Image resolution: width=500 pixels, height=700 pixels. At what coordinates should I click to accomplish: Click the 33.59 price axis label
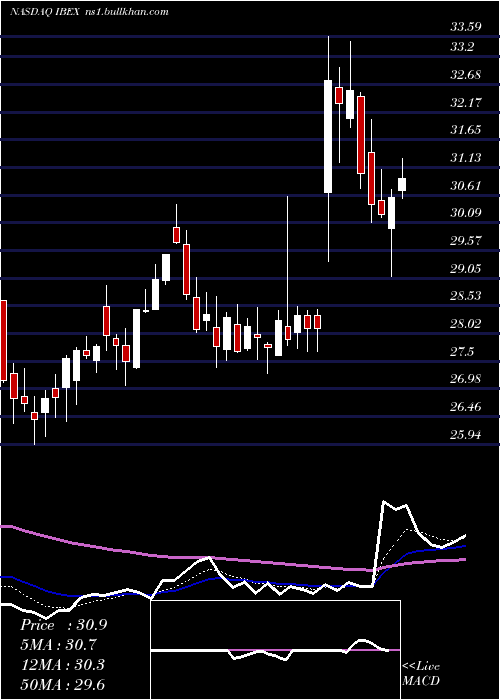pyautogui.click(x=466, y=27)
